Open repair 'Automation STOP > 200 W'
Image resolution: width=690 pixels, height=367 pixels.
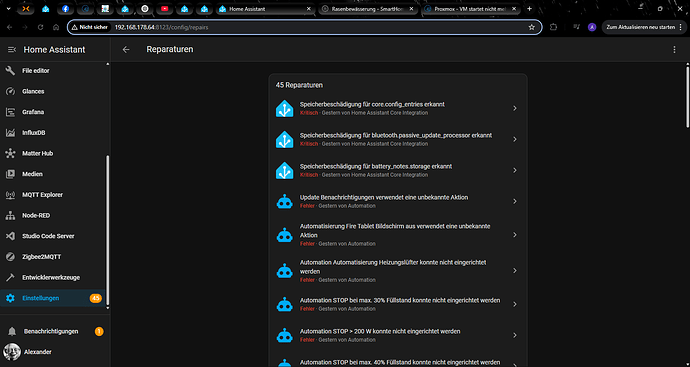tap(398, 335)
